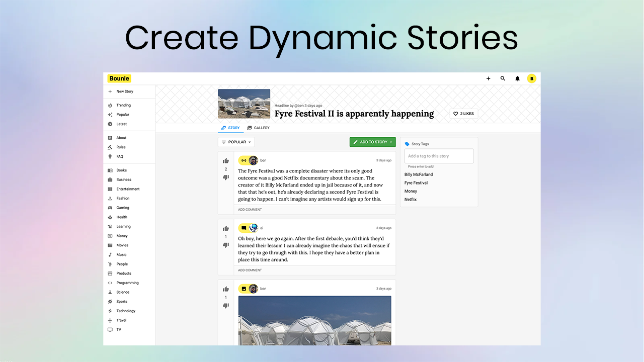This screenshot has width=644, height=362.
Task: Downvote ben's first text post
Action: click(226, 177)
